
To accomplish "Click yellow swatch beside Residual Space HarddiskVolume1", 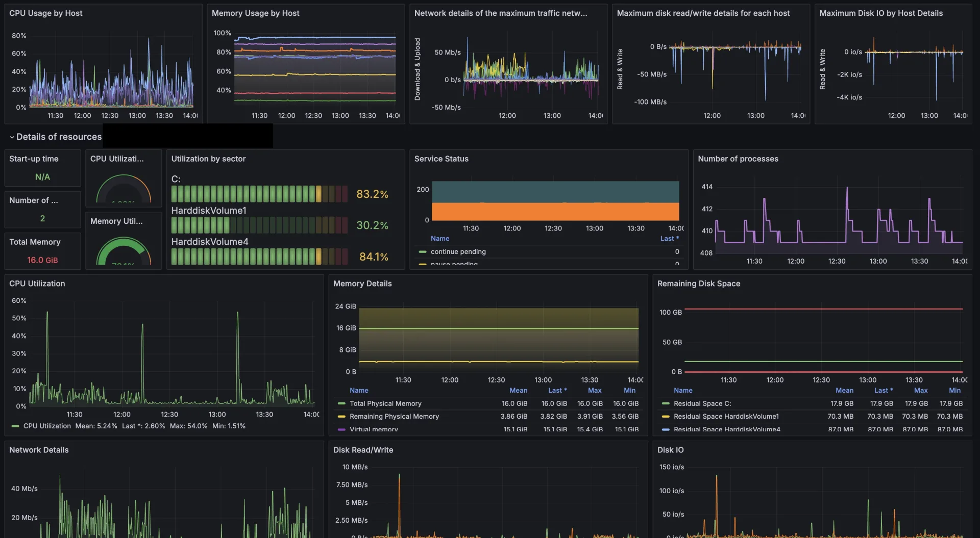I will [x=666, y=416].
